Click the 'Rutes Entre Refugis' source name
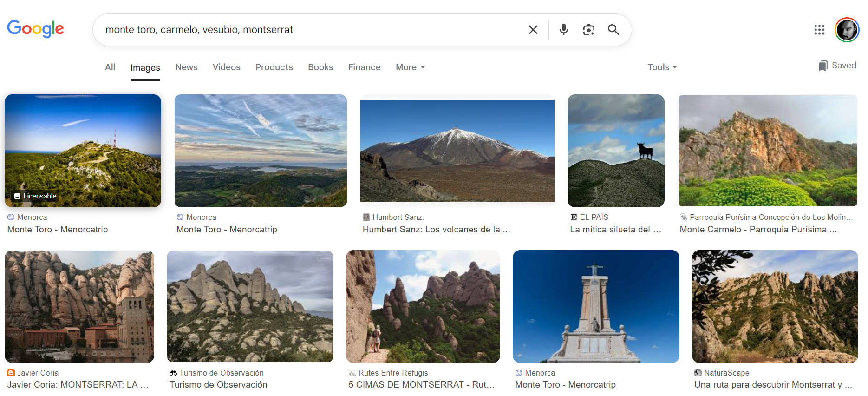 tap(393, 373)
